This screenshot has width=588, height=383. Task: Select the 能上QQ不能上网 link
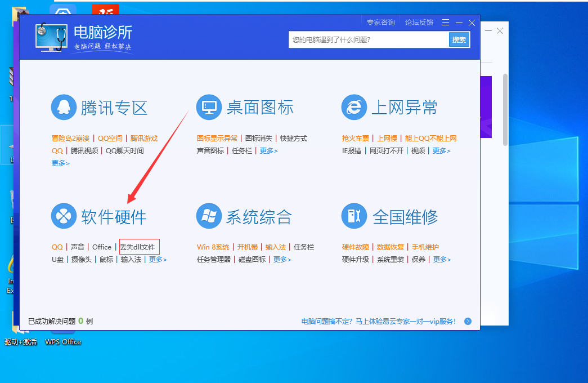click(x=431, y=139)
